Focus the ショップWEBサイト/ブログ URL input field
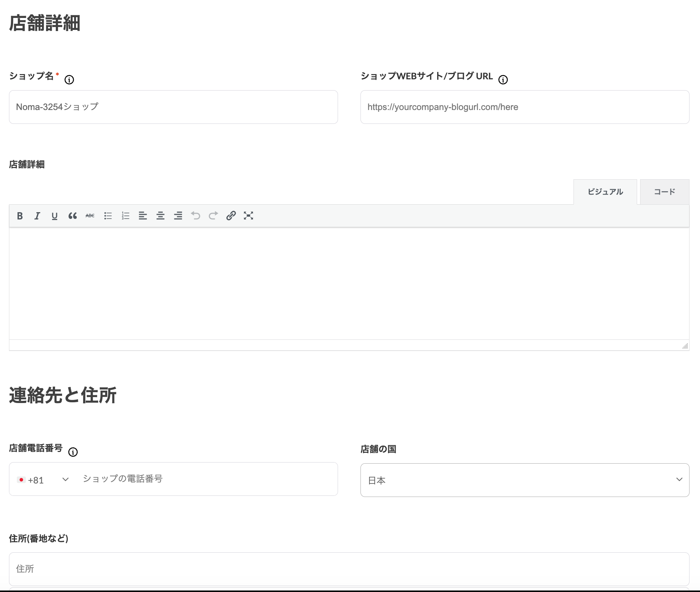Viewport: 700px width, 592px height. coord(524,107)
